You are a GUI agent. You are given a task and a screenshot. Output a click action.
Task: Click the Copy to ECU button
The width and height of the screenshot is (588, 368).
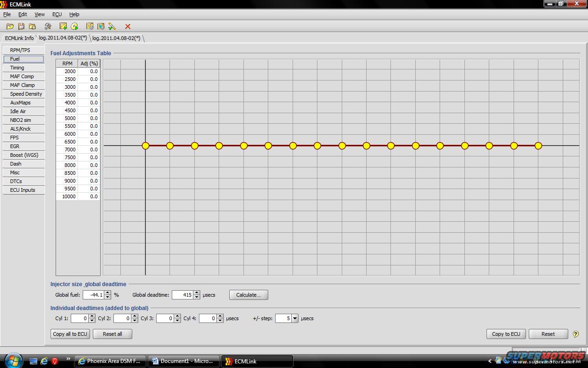tap(506, 334)
